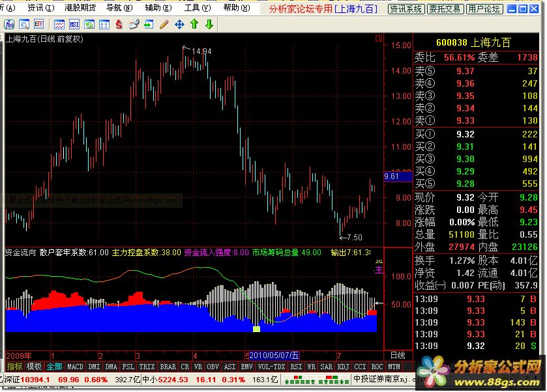Select the DMA indicator tab

click(111, 367)
